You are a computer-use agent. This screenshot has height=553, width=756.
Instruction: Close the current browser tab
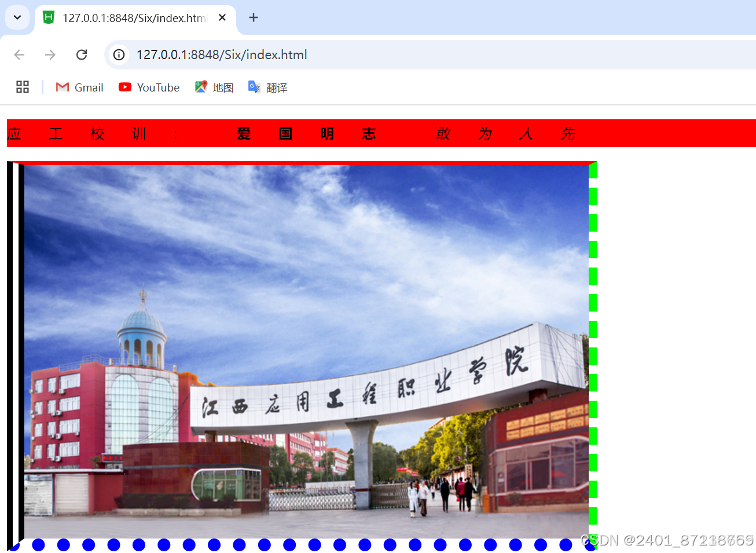222,18
